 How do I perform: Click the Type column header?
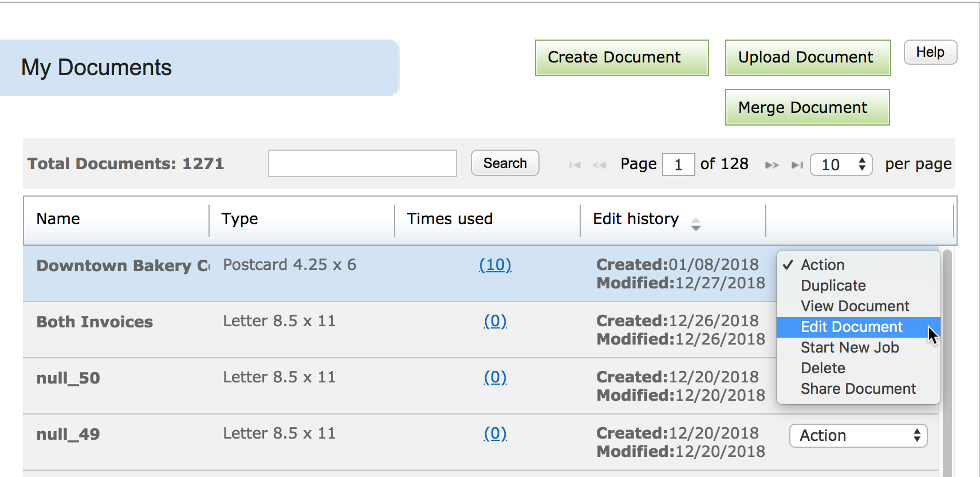tap(240, 219)
